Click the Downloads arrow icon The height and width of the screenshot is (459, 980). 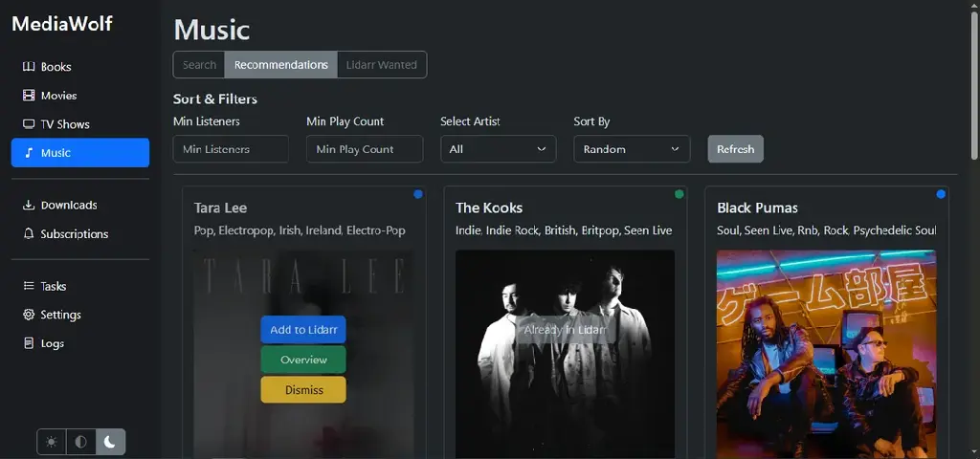(x=29, y=206)
